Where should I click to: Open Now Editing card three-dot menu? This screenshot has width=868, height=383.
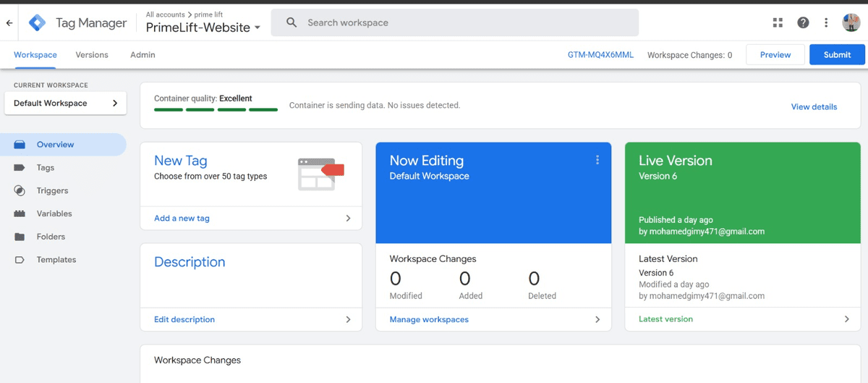click(x=597, y=160)
